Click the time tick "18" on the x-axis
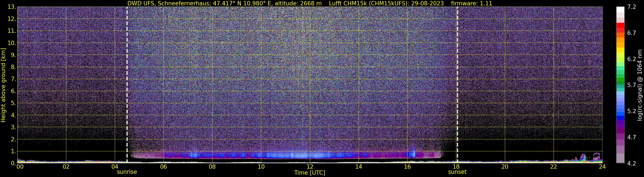The image size is (644, 177). point(456,167)
